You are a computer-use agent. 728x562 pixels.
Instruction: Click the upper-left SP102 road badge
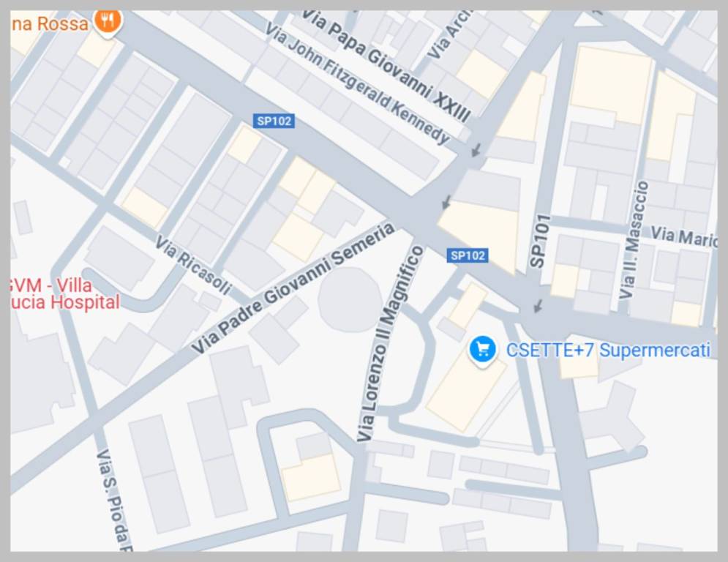(274, 121)
